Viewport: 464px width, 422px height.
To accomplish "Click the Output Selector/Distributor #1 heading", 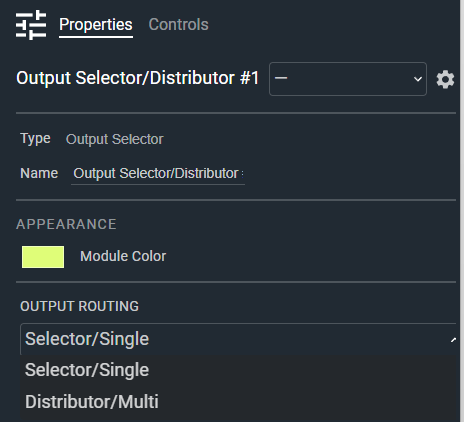I will click(x=138, y=78).
